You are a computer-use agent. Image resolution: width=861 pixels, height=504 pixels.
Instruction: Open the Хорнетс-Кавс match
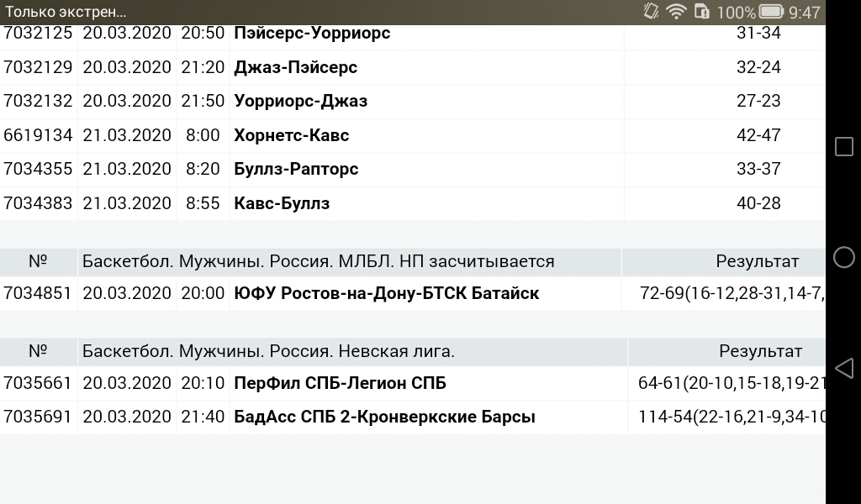click(x=412, y=135)
